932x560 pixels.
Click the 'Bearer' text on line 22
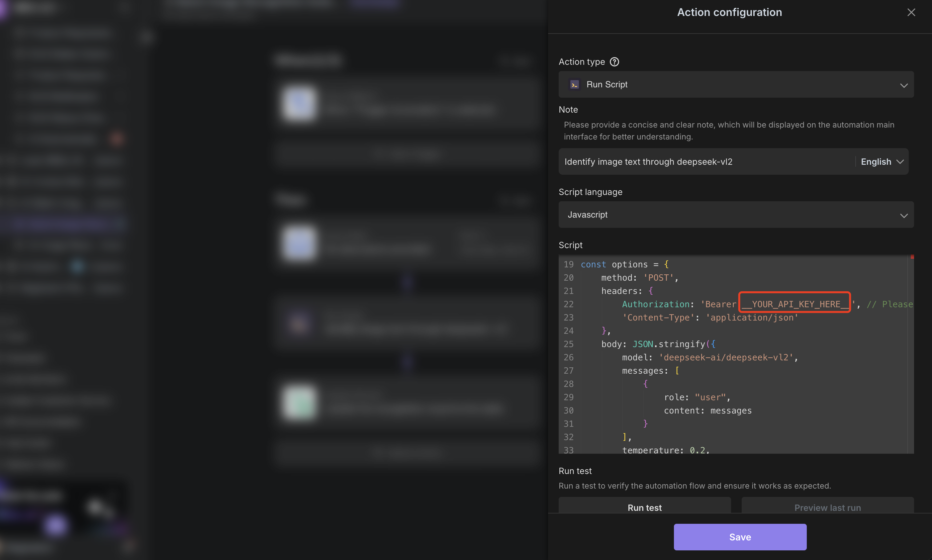point(718,304)
